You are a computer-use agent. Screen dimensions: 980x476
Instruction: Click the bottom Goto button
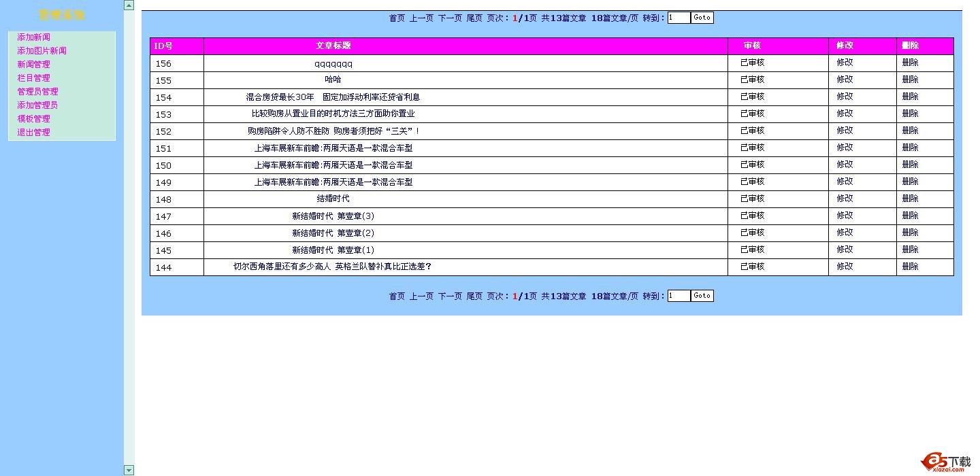tap(702, 296)
